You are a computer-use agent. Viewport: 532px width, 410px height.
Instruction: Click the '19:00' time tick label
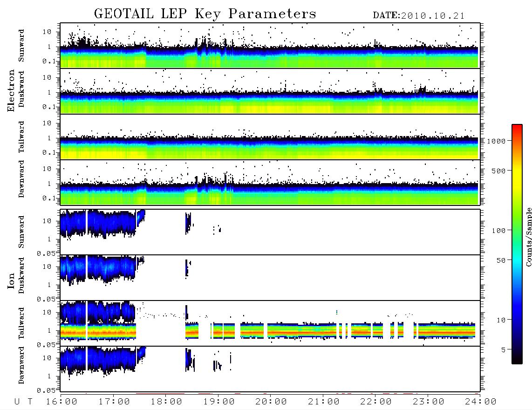pos(219,402)
